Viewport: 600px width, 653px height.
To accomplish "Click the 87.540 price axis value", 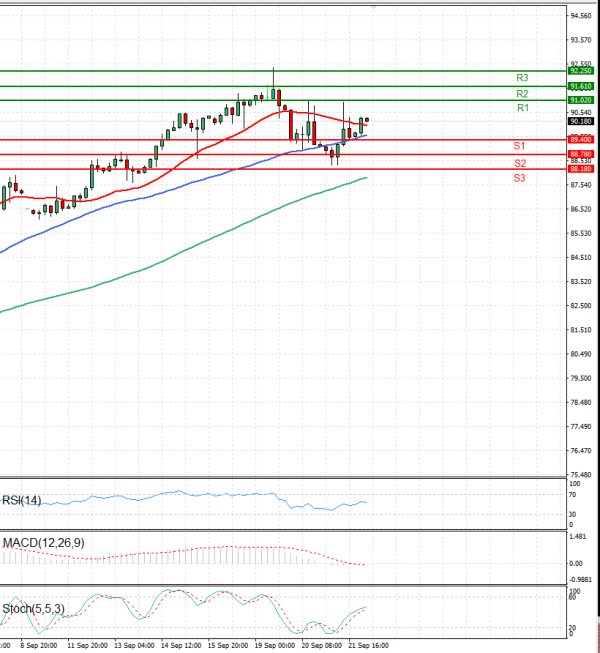I will (581, 185).
